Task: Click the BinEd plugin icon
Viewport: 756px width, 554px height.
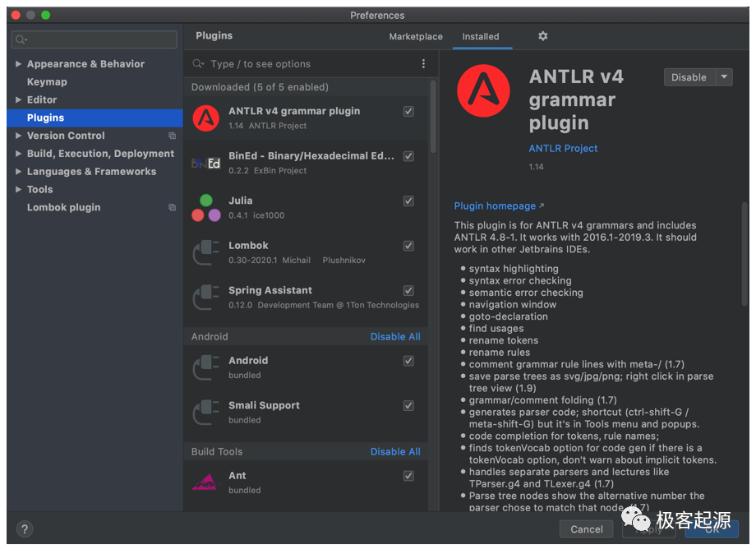Action: point(206,164)
